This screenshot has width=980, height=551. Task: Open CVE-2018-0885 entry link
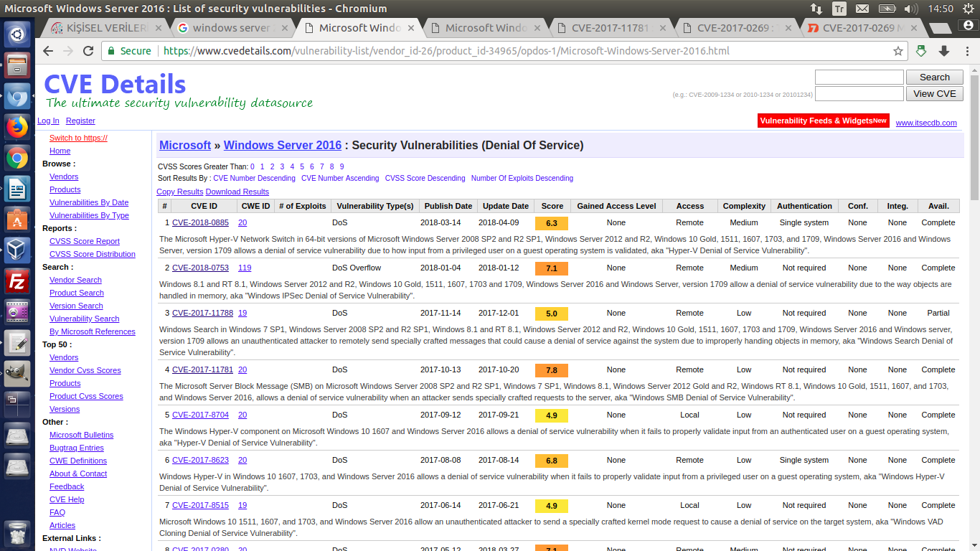(x=200, y=222)
